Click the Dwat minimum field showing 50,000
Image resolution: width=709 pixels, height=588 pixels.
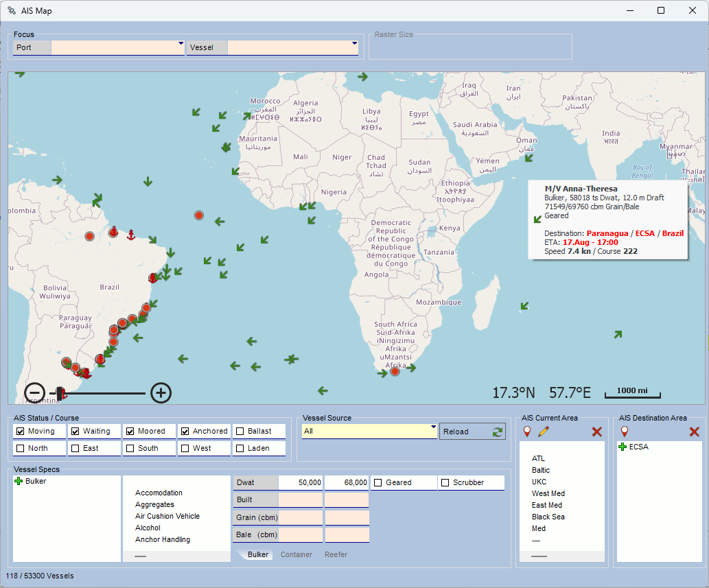301,483
